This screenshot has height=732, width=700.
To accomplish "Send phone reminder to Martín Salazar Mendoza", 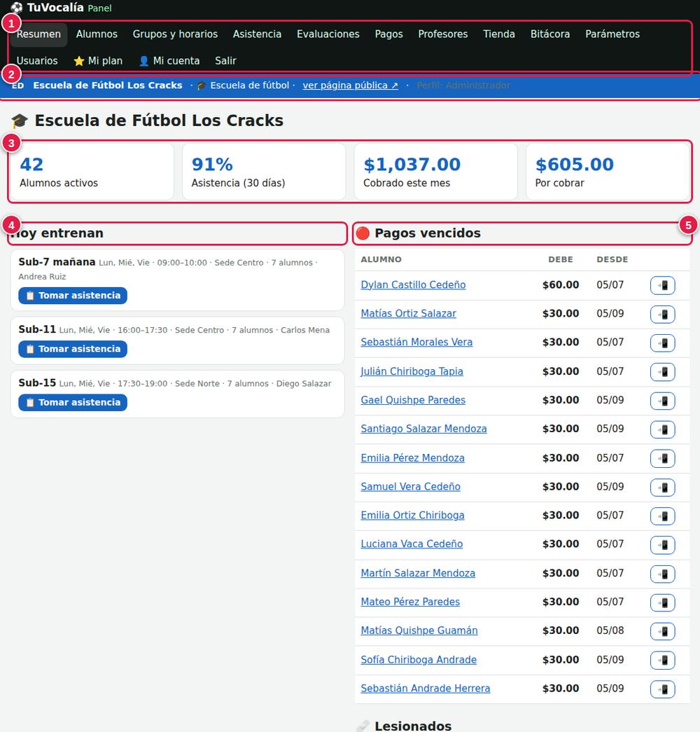I will coord(663,574).
